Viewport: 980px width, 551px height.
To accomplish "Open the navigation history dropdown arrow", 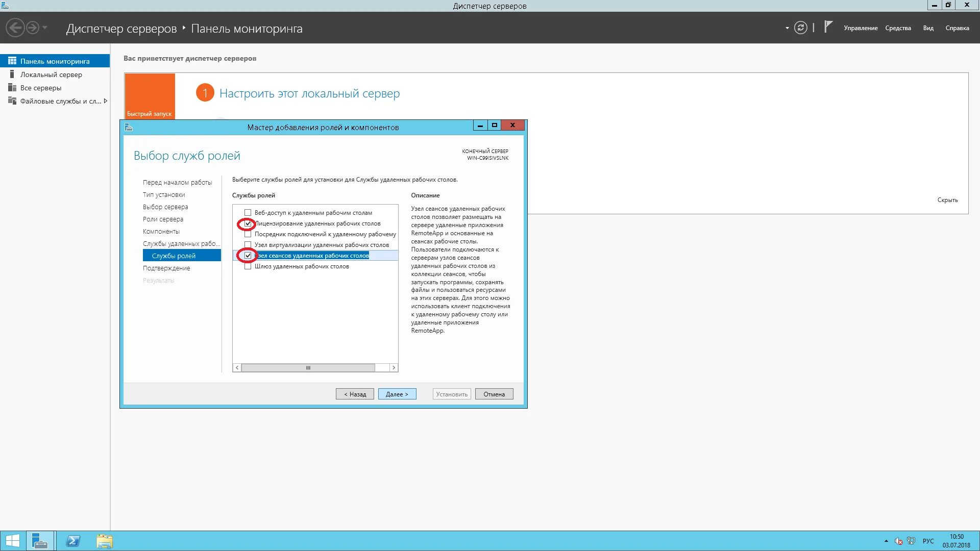I will 45,28.
